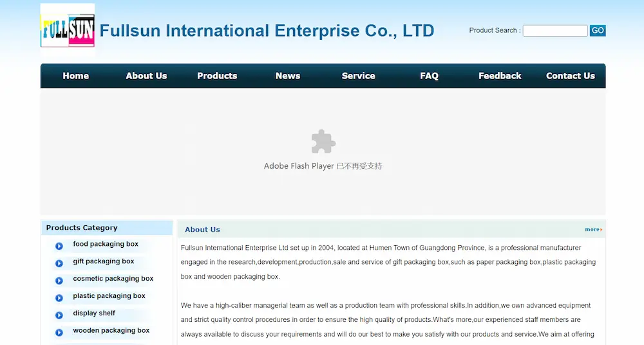The image size is (644, 345).
Task: Click bullet icon beside cosmetic packaging box
Action: 59,281
